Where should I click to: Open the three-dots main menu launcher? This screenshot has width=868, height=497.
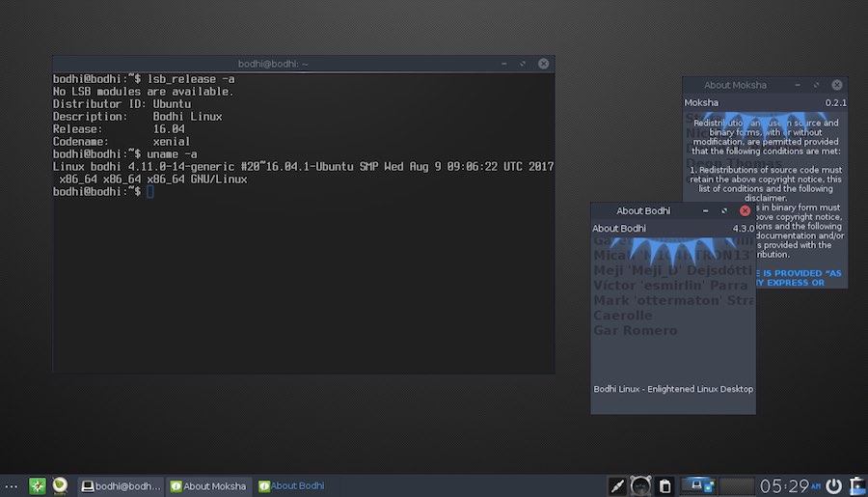coord(11,486)
